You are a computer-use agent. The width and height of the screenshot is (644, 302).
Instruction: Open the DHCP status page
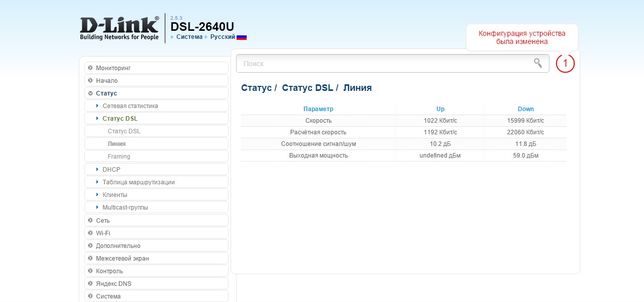tap(111, 170)
